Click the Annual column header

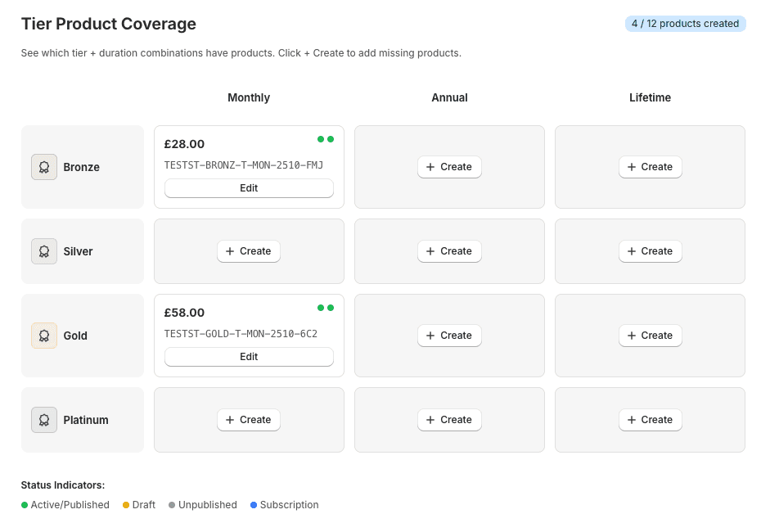pos(449,97)
